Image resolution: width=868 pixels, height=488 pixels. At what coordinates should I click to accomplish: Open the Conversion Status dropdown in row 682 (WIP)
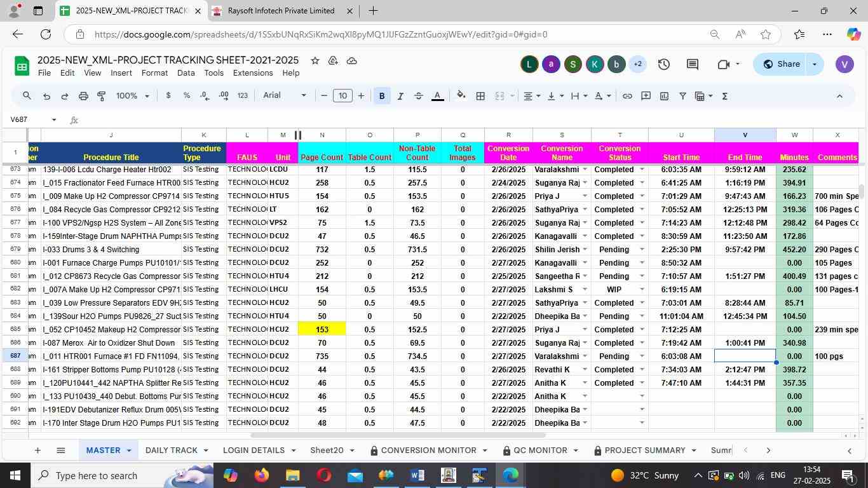pos(642,290)
